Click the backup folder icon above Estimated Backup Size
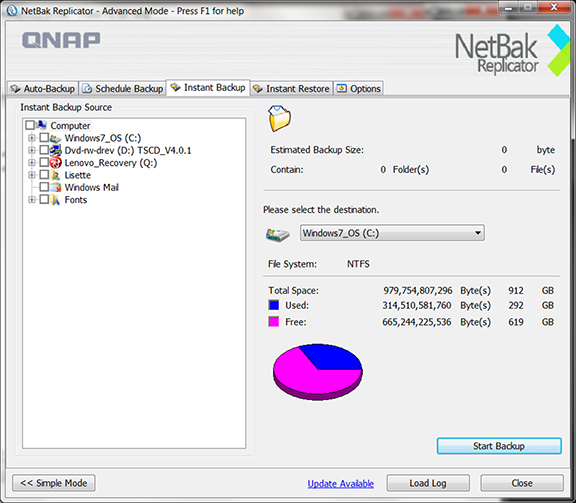Image resolution: width=576 pixels, height=503 pixels. coord(279,118)
